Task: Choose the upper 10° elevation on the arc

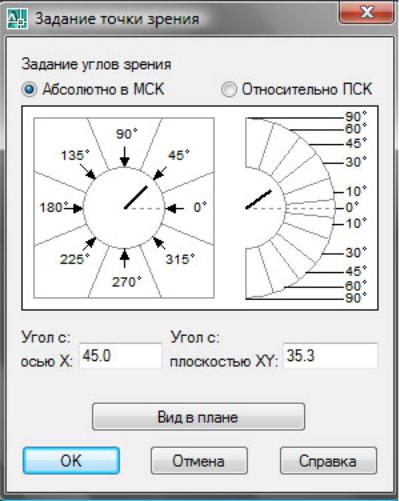Action: point(356,191)
